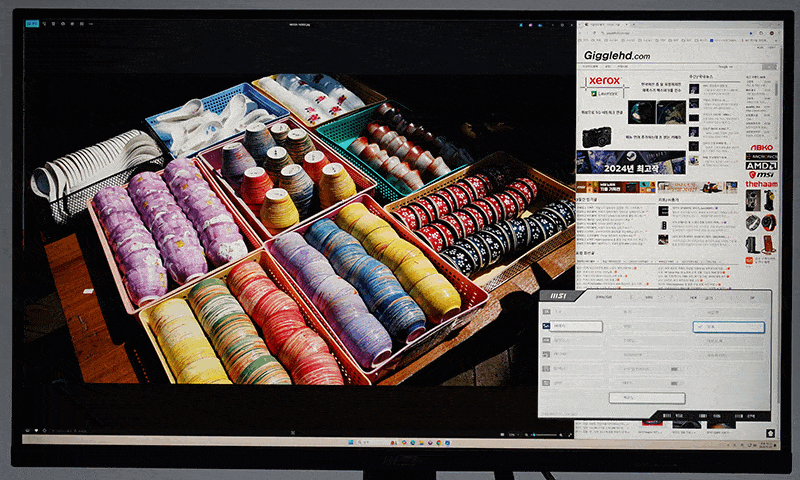Viewport: 800px width, 480px height.
Task: Open the Gigglehd.com logo in browser
Action: click(616, 56)
